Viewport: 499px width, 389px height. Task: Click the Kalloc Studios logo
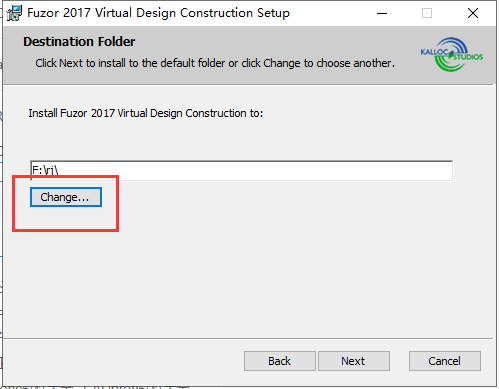(x=451, y=54)
